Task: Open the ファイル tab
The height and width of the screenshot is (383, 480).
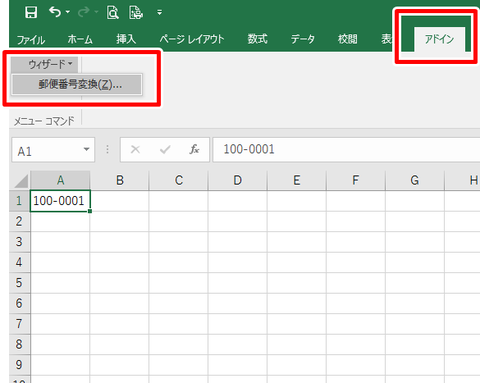Action: click(31, 40)
